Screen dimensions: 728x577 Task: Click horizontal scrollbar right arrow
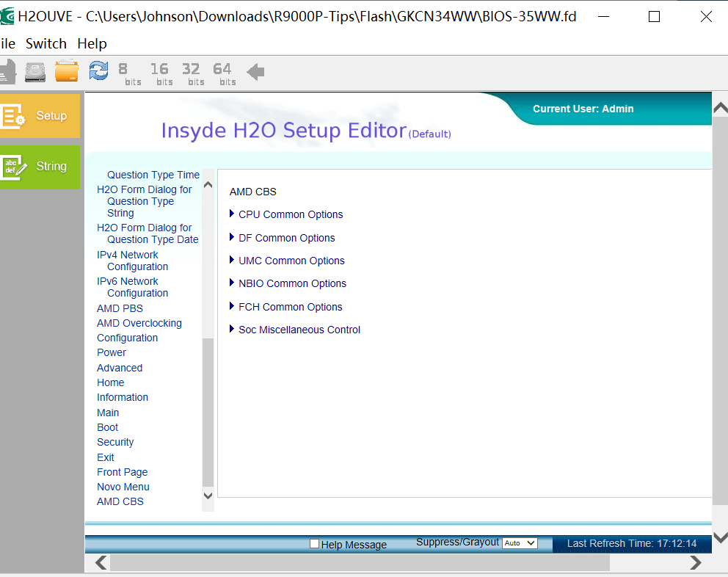[696, 562]
